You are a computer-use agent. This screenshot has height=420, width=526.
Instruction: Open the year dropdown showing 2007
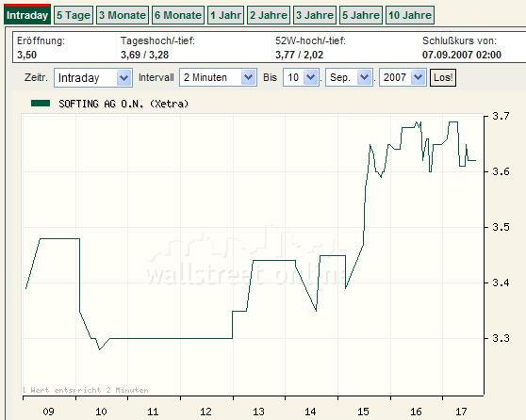coord(403,78)
